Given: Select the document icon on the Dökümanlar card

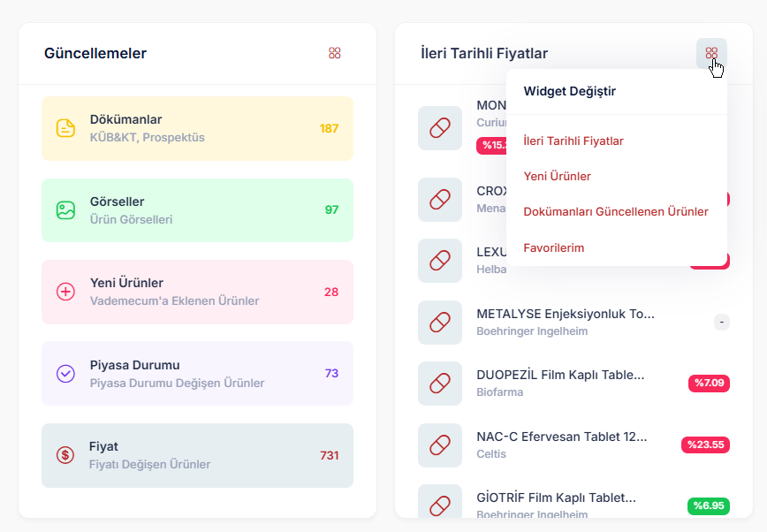Looking at the screenshot, I should point(65,128).
